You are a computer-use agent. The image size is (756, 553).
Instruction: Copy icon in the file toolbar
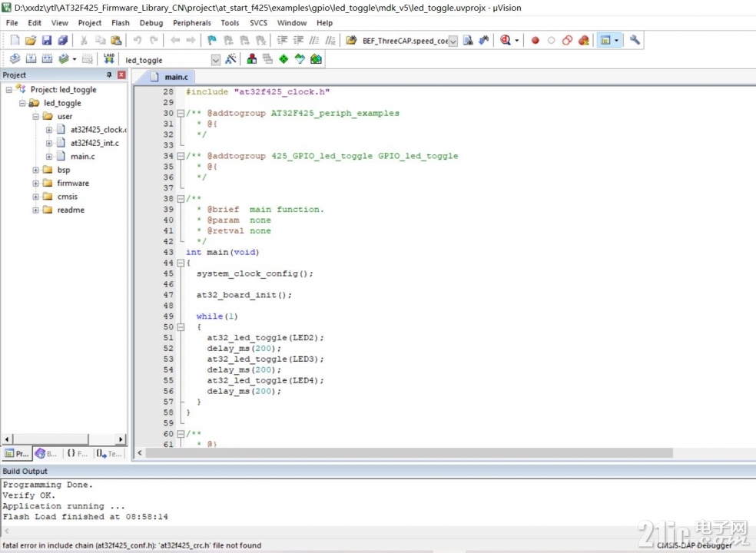[100, 41]
